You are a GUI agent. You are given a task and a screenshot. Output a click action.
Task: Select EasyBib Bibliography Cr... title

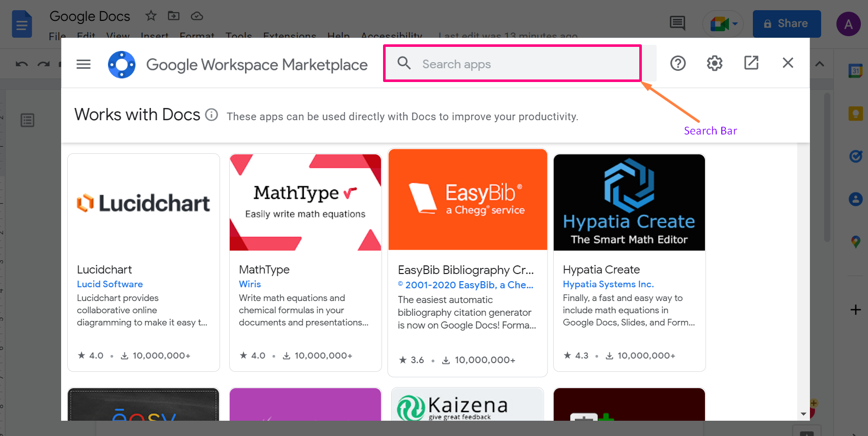[466, 270]
